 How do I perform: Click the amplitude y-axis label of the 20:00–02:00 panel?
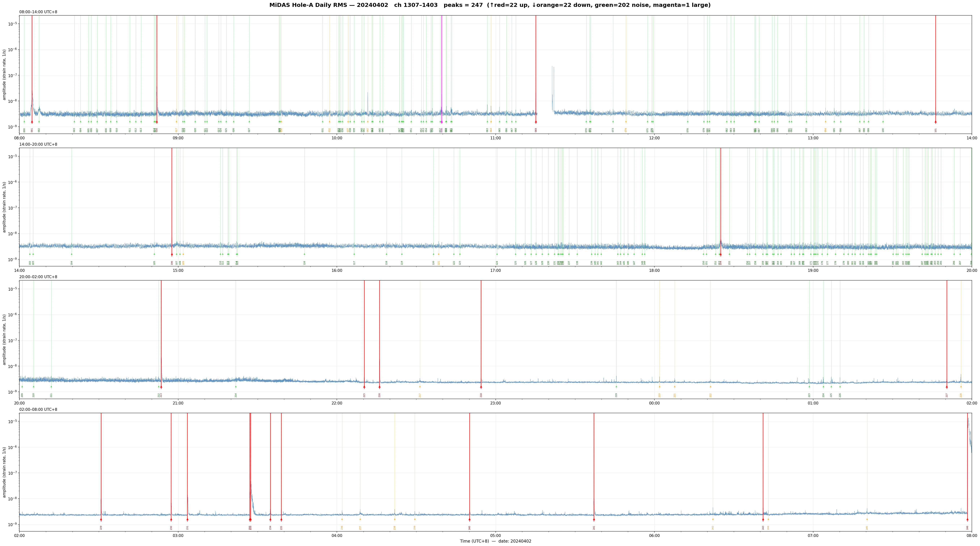pos(5,339)
